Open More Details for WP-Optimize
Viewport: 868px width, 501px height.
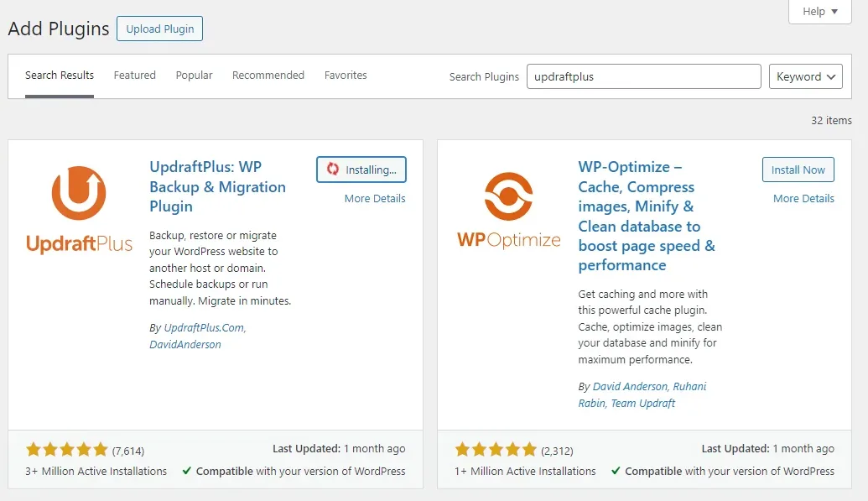tap(803, 198)
